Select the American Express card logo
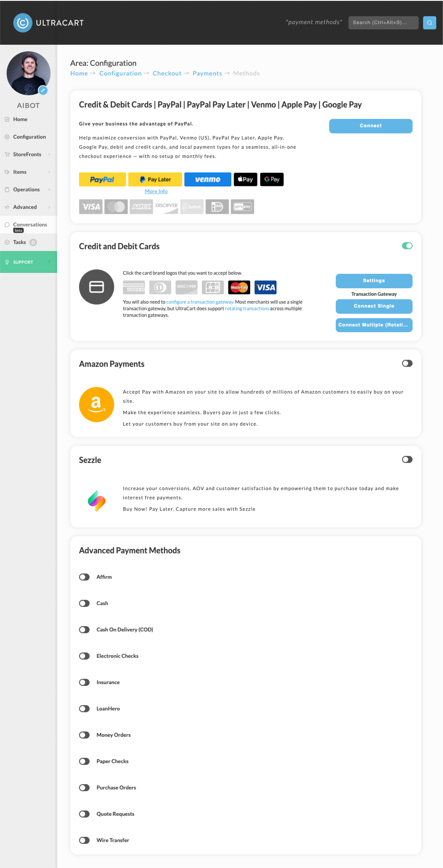The height and width of the screenshot is (868, 443). 134,287
